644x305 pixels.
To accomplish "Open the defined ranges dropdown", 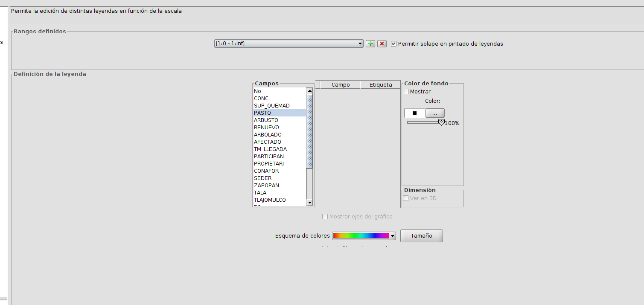I will tap(289, 44).
